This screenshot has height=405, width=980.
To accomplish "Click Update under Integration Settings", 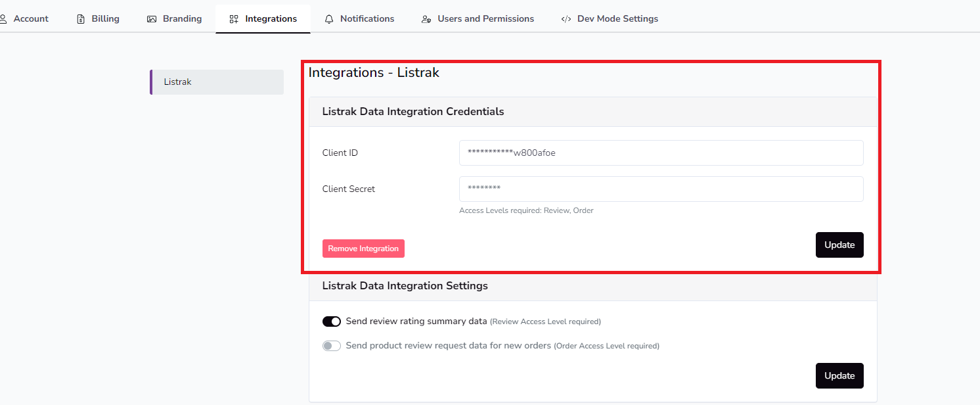I will pos(839,375).
